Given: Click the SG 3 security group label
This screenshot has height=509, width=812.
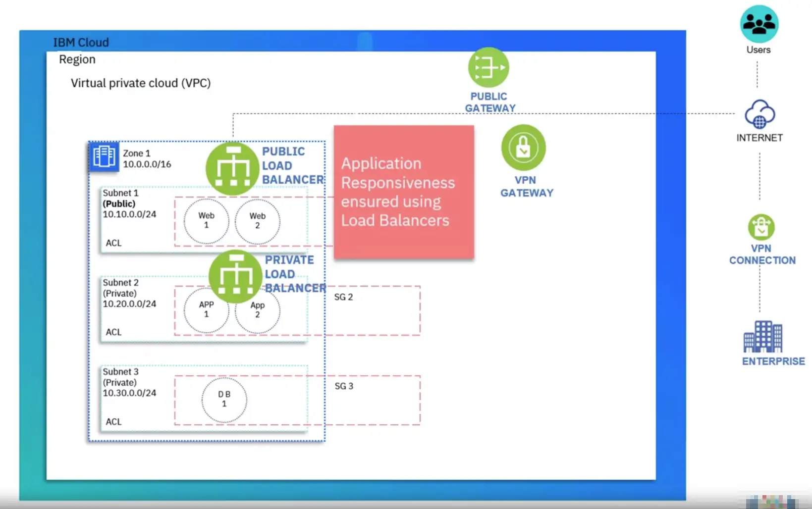Looking at the screenshot, I should click(343, 386).
